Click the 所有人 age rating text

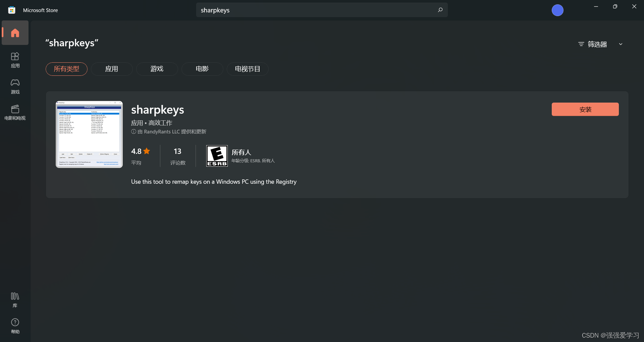(241, 153)
